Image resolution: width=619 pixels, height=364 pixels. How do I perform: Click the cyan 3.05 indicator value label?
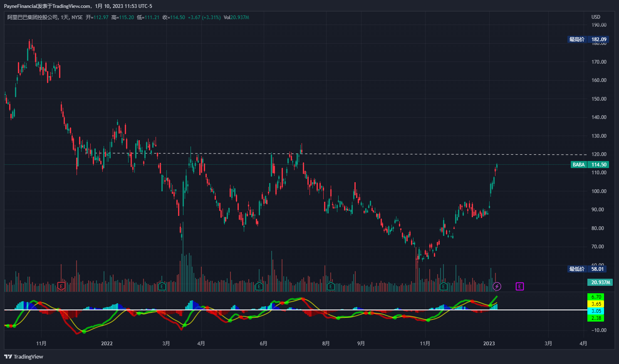point(596,311)
